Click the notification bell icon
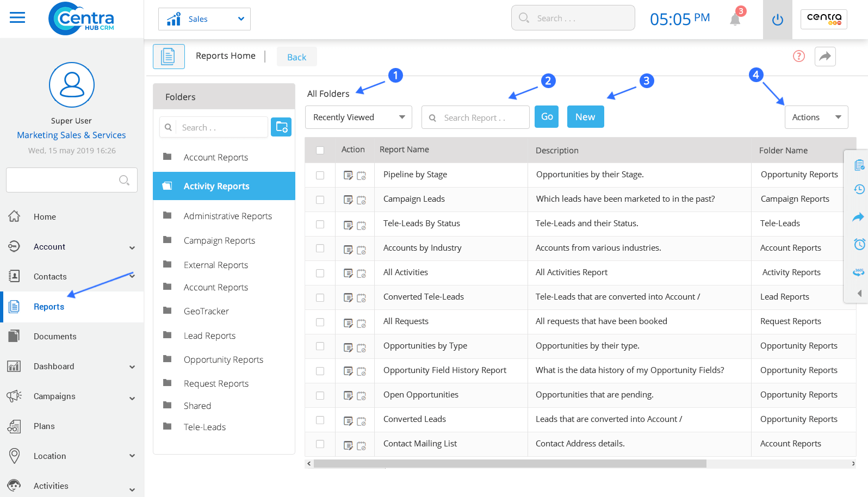 [x=735, y=19]
